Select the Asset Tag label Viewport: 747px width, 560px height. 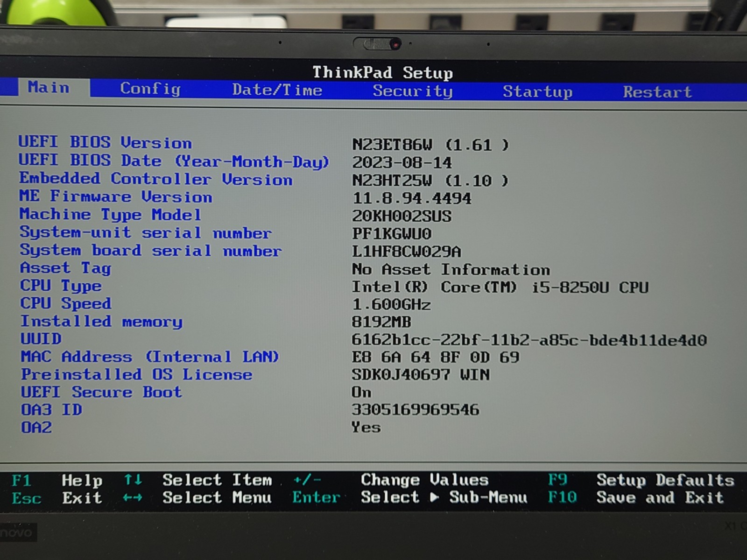coord(65,268)
